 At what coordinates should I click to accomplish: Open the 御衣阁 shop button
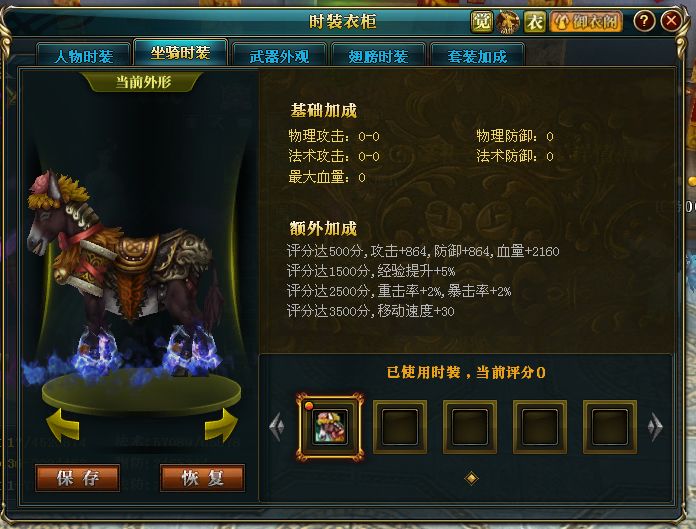pyautogui.click(x=586, y=21)
